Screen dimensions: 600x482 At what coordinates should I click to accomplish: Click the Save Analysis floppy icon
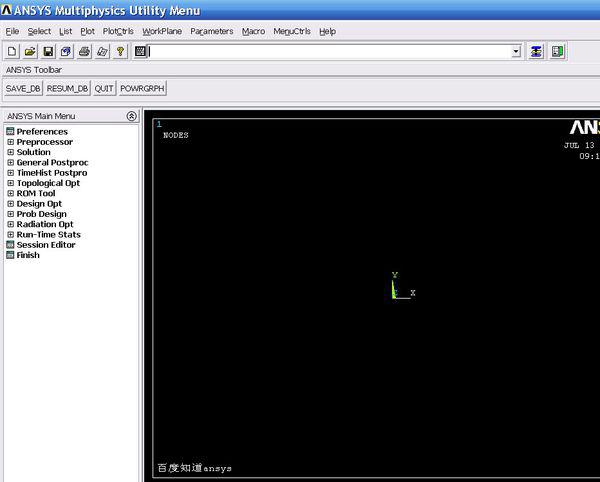click(48, 51)
